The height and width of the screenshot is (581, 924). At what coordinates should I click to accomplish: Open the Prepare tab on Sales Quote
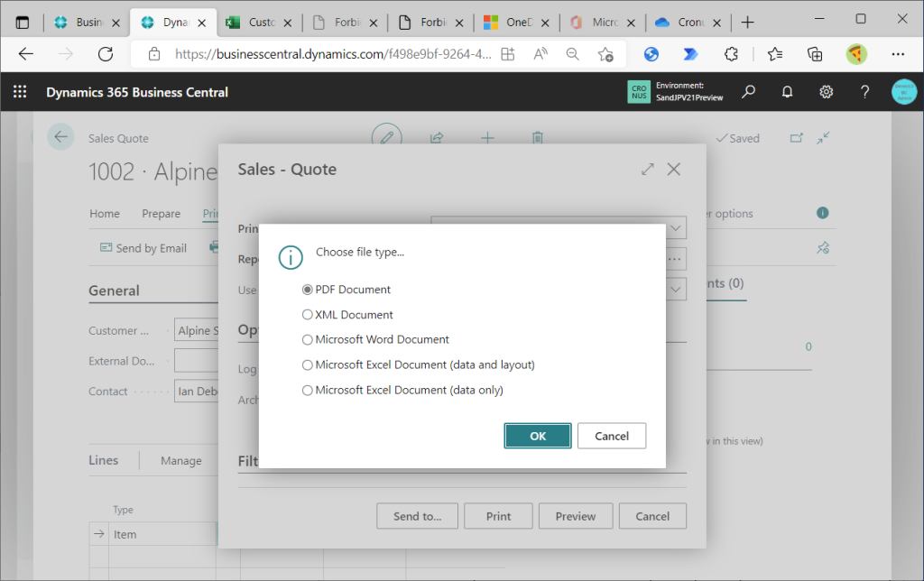click(x=161, y=213)
